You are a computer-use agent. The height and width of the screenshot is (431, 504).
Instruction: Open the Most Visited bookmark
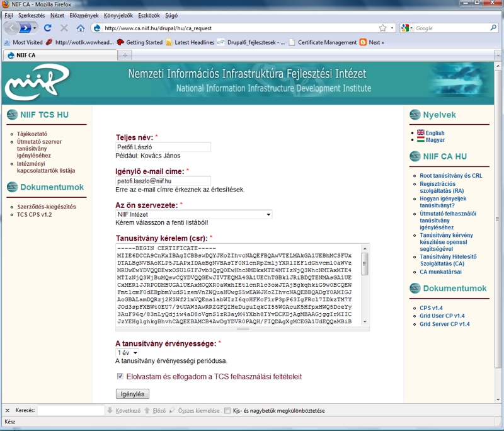(23, 42)
